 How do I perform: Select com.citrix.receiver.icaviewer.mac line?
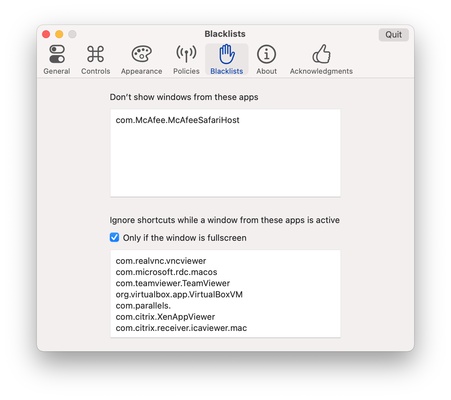click(181, 328)
